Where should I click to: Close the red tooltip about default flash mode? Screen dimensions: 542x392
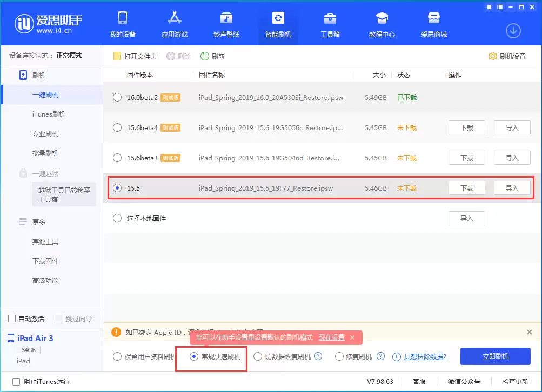352,337
